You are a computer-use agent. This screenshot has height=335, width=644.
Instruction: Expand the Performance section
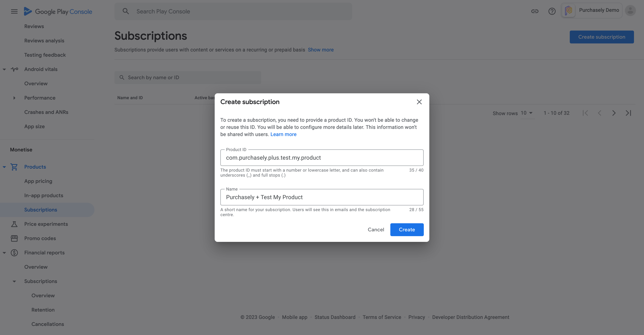(x=14, y=98)
